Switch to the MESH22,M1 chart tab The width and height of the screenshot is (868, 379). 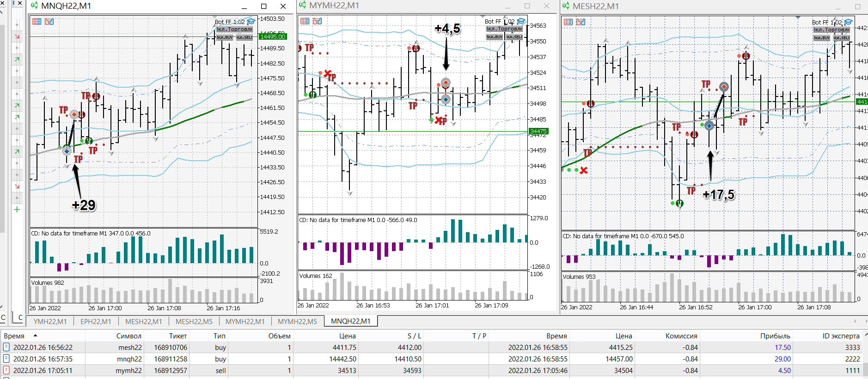point(143,321)
